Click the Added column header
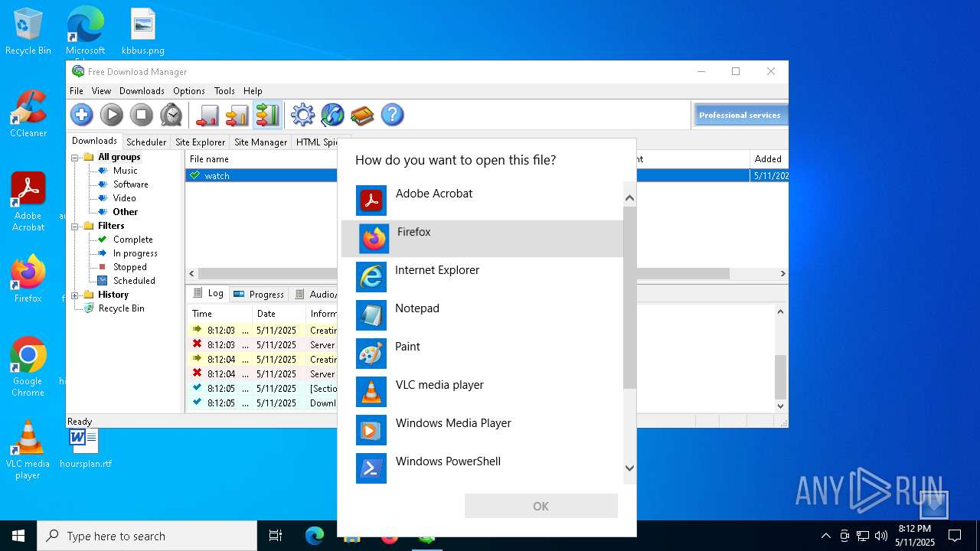Screen dimensions: 980x551 [768, 159]
